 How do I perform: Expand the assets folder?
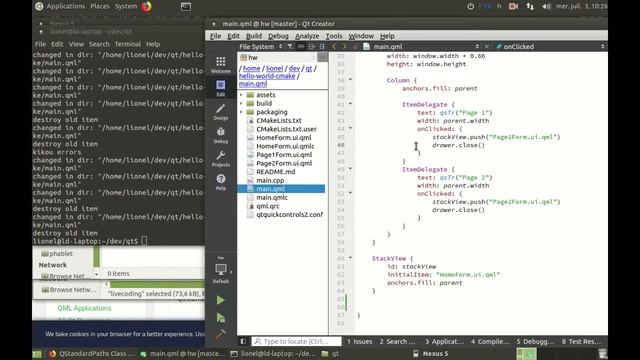point(241,95)
